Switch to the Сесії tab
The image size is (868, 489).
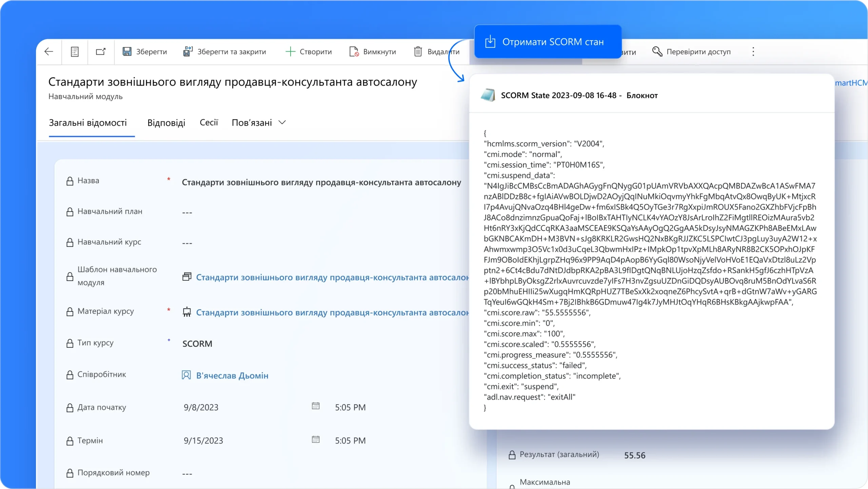point(209,123)
